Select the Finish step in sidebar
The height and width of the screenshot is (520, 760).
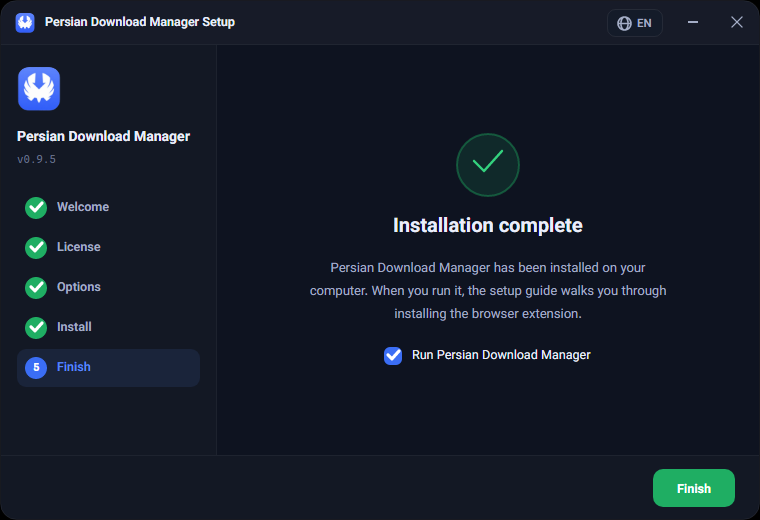tap(108, 367)
